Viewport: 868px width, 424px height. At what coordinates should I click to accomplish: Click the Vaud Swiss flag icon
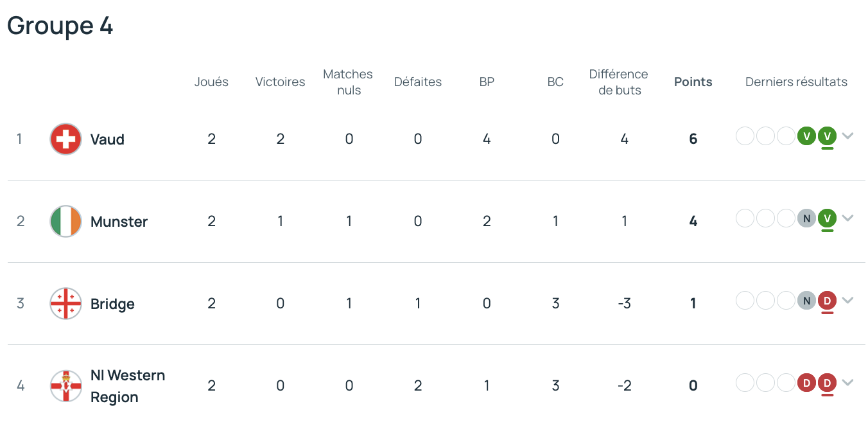65,139
